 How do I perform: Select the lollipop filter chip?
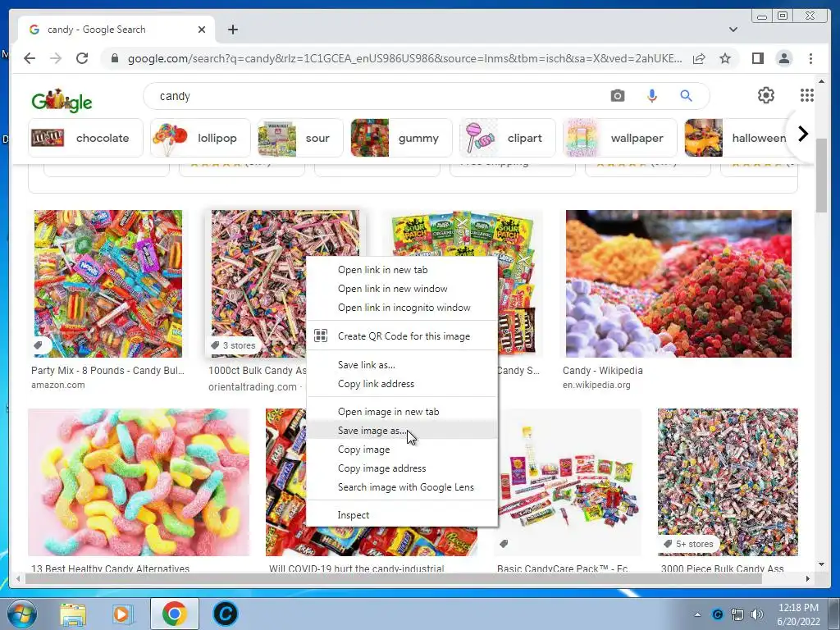[200, 138]
